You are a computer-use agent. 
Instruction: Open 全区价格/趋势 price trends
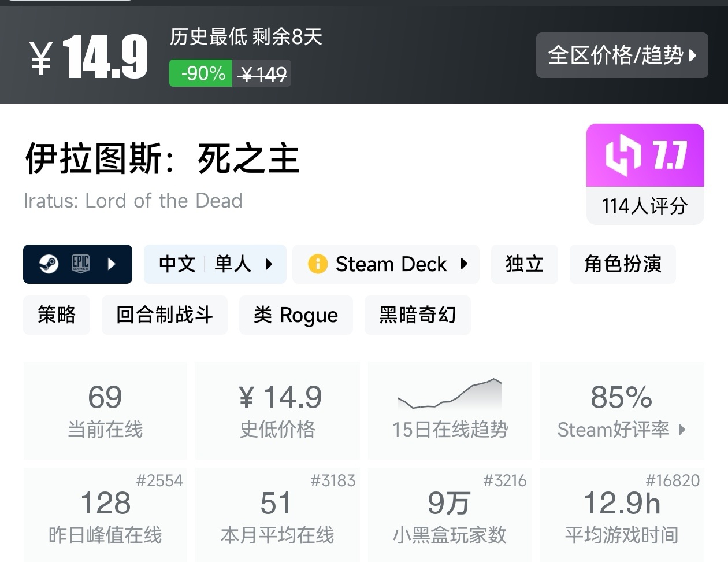click(622, 55)
